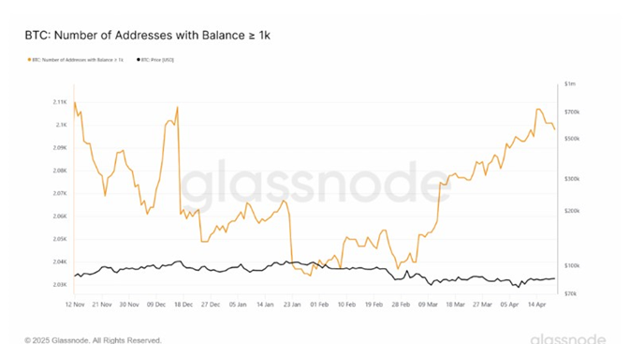Click the 2025 Glassnode copyright text

coord(94,340)
